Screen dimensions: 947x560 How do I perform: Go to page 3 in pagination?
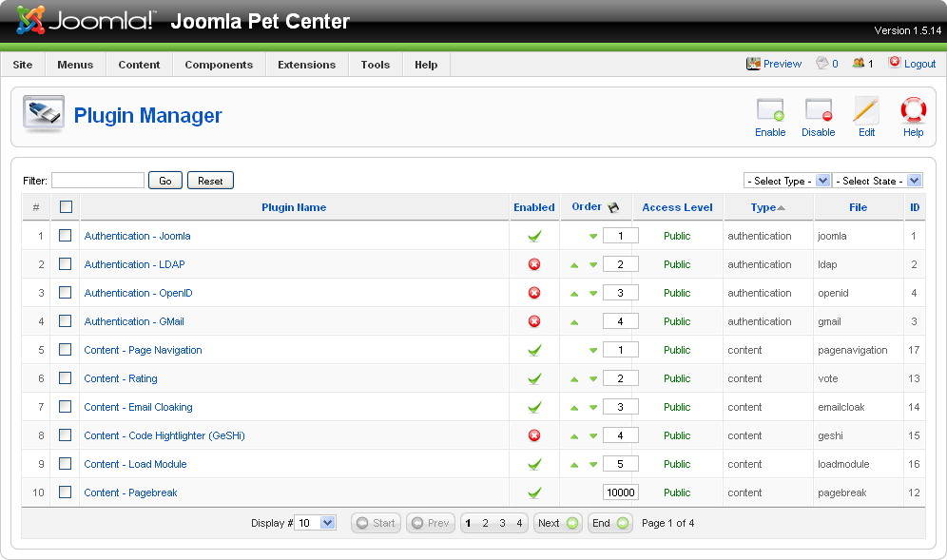click(x=502, y=523)
